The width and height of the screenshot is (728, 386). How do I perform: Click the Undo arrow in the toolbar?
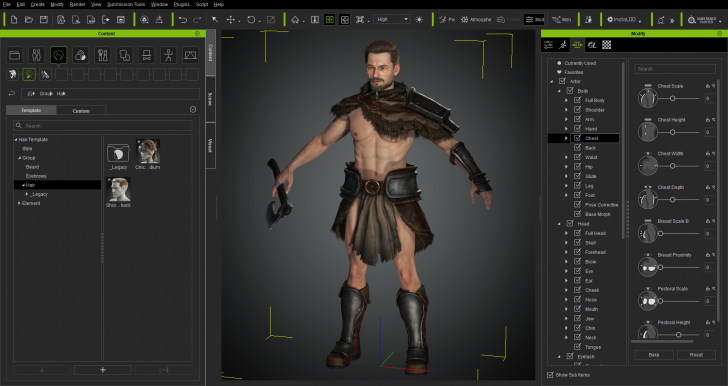[183, 20]
